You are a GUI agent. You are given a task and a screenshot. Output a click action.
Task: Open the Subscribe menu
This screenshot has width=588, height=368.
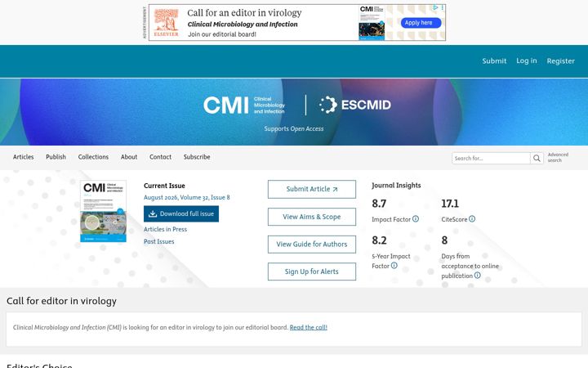[x=197, y=157]
